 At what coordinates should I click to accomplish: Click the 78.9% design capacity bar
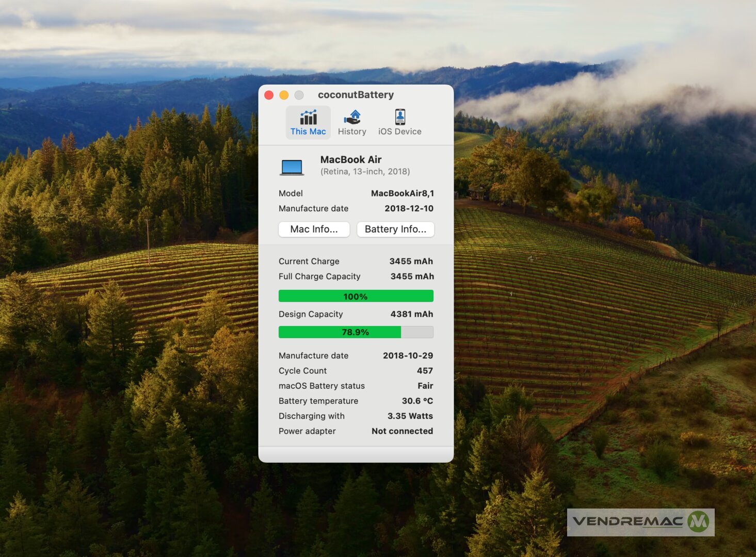pos(356,332)
